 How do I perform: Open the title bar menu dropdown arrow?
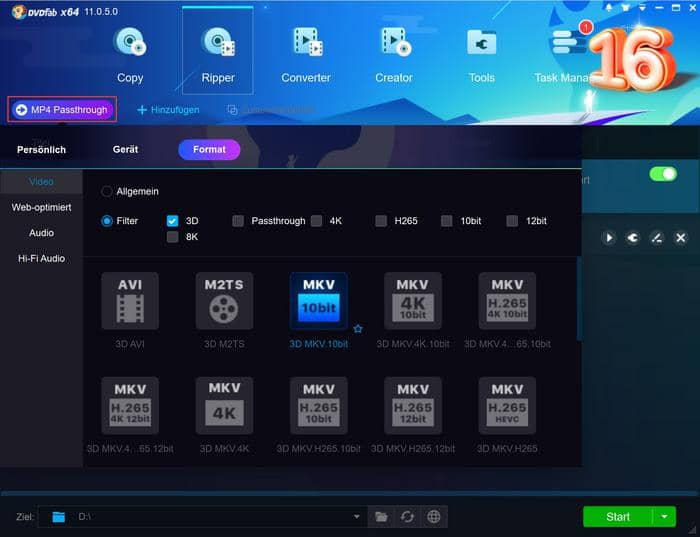click(642, 8)
